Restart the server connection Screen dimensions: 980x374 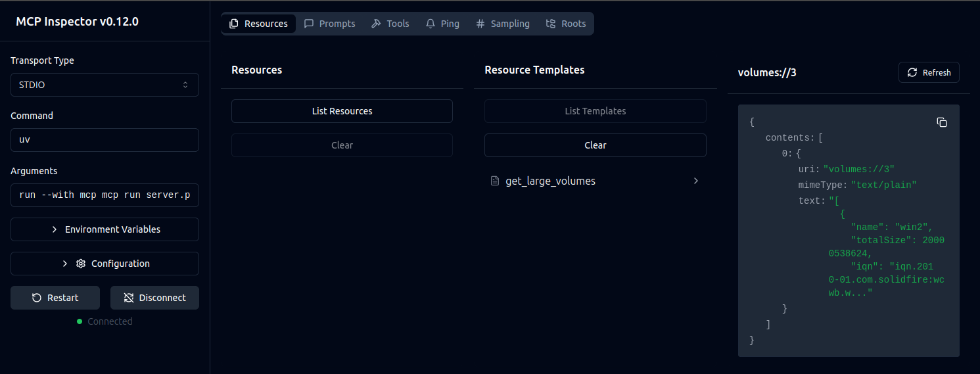click(x=55, y=298)
